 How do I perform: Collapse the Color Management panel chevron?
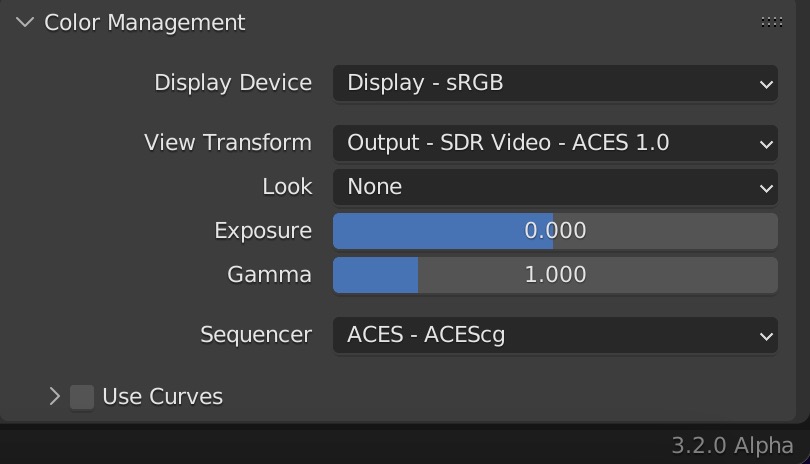[25, 22]
